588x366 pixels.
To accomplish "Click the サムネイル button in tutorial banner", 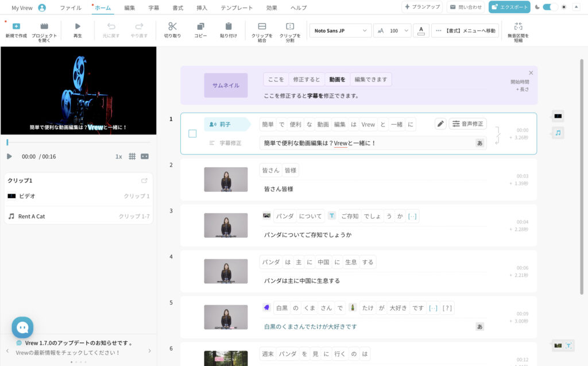I will 226,85.
